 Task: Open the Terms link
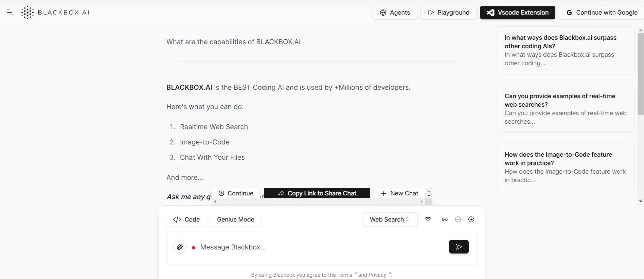click(x=345, y=275)
